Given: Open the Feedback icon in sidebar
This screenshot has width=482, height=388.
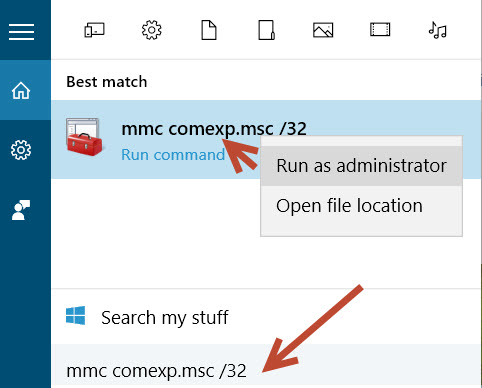Looking at the screenshot, I should 21,210.
